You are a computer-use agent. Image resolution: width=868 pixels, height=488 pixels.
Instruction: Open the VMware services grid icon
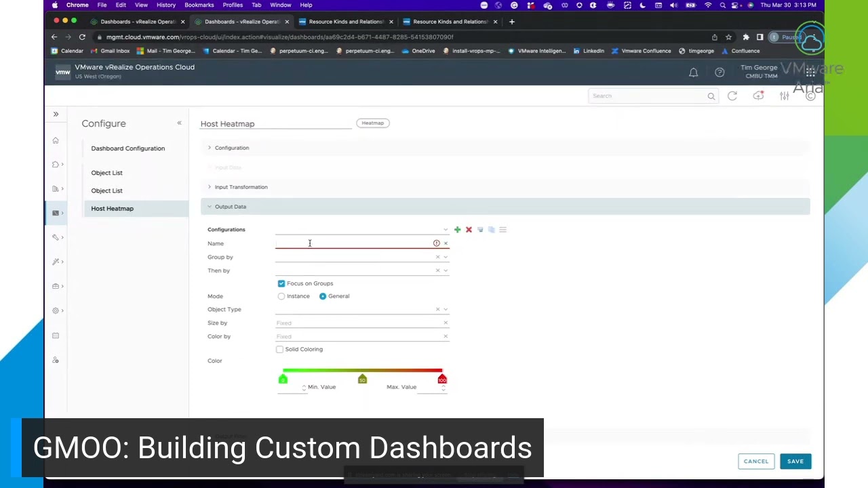(x=810, y=73)
